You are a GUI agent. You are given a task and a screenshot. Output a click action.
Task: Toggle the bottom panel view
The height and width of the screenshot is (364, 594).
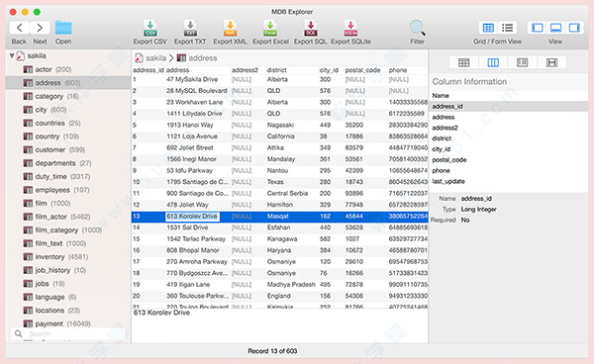click(x=555, y=28)
